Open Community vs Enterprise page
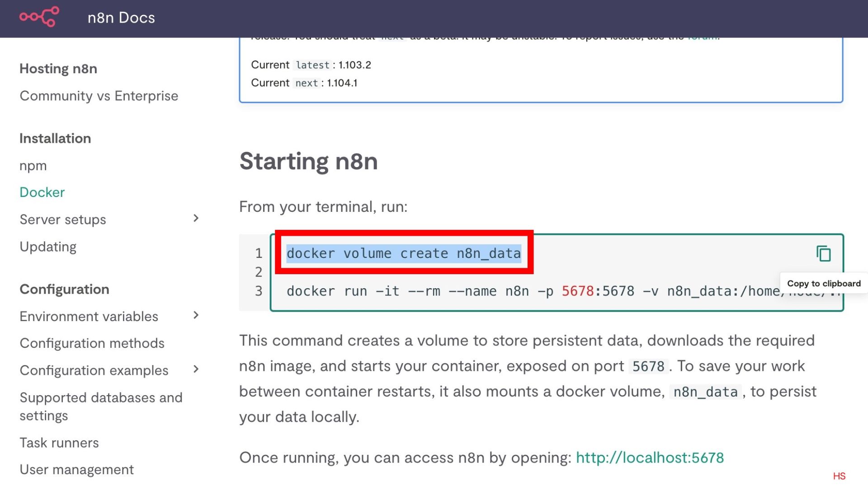Image resolution: width=868 pixels, height=486 pixels. point(99,96)
